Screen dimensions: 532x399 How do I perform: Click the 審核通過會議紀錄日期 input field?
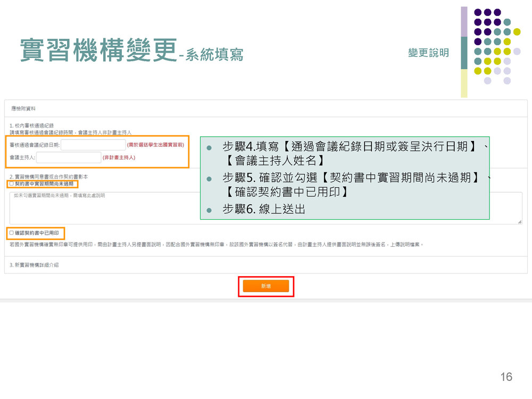point(93,145)
